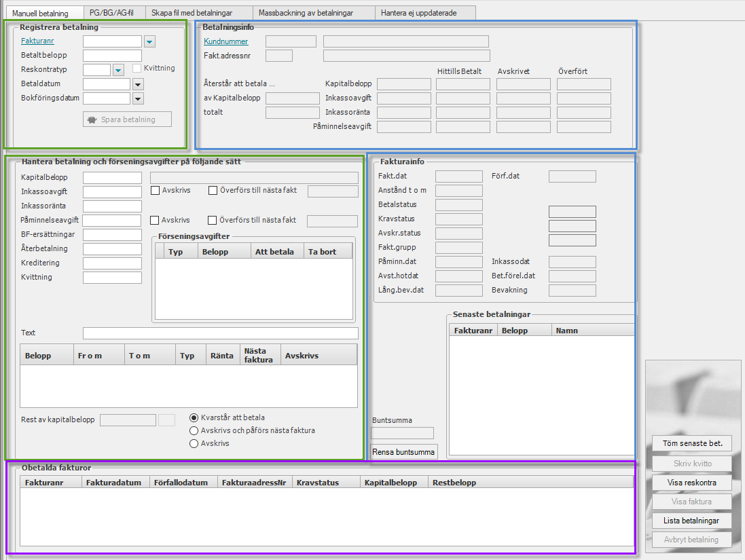Screen dimensions: 745x560
Task: Click the Inkassoränta field under Hantera betalning
Action: (112, 206)
